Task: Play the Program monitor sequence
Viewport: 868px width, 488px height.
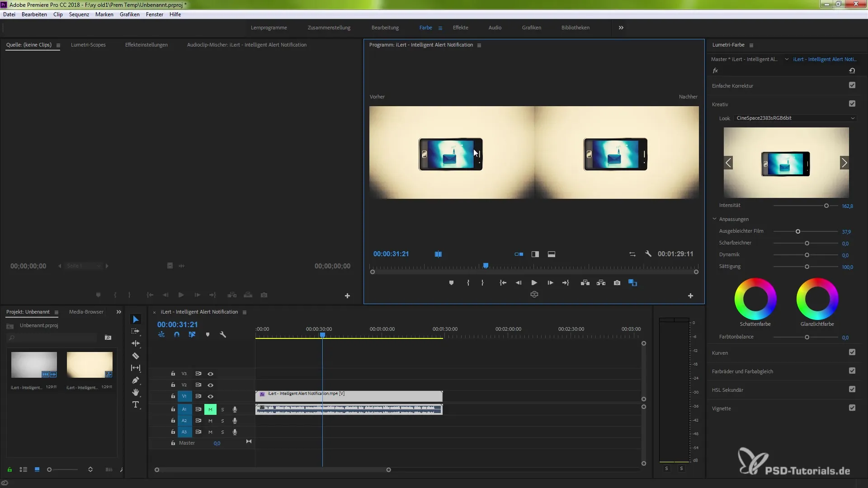Action: [x=534, y=283]
